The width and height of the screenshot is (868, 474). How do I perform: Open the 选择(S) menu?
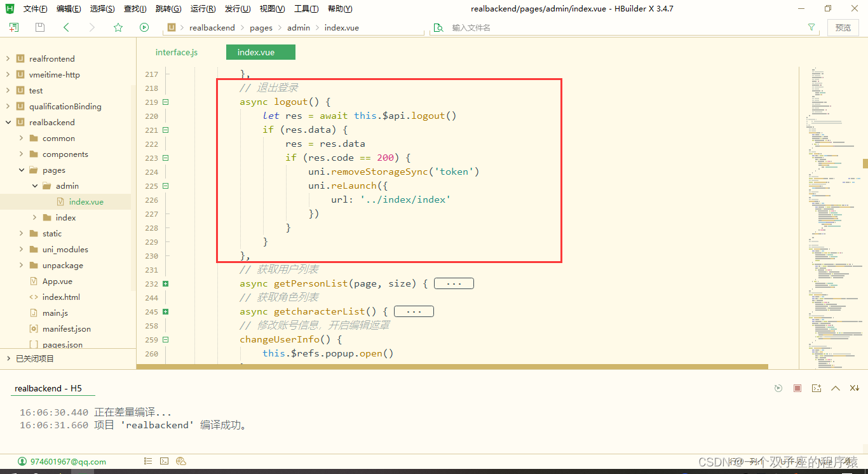click(102, 9)
